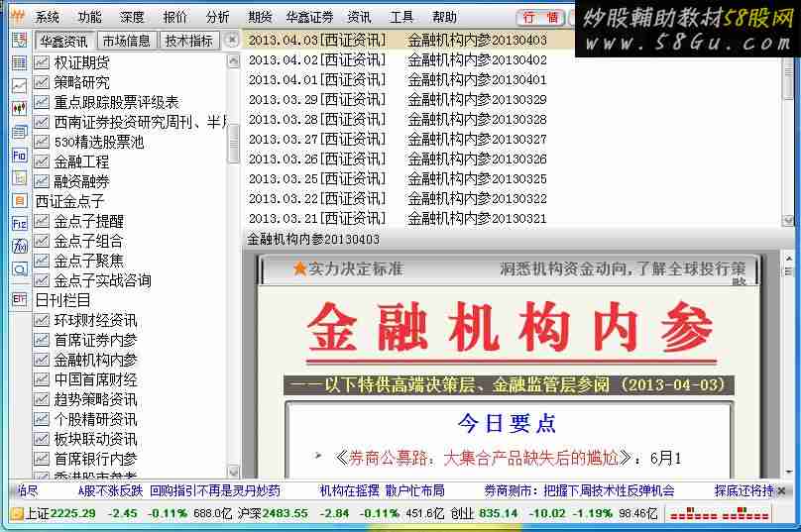Select 金点子组合 in the tree
Screen dimensions: 801x532
coord(89,242)
